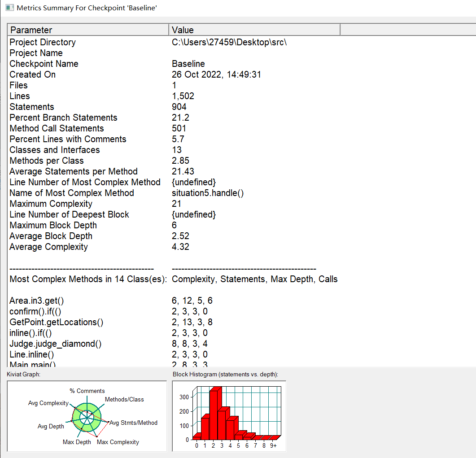Image resolution: width=476 pixels, height=458 pixels.
Task: Select the Parameter column header
Action: (x=88, y=30)
